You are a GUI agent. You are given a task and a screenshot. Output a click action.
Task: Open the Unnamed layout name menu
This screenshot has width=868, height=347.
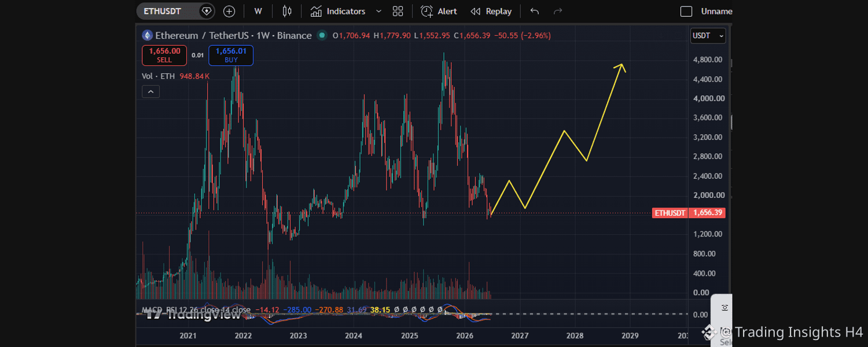[x=716, y=11]
